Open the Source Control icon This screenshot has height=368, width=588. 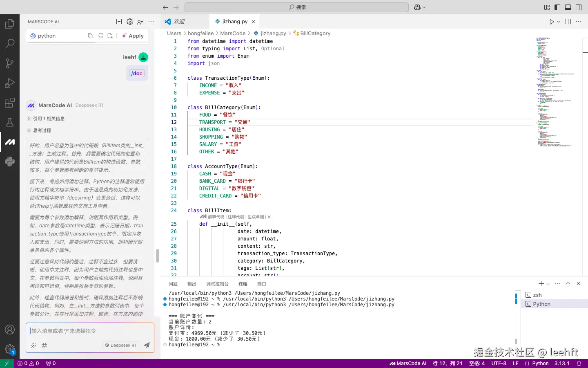point(9,63)
